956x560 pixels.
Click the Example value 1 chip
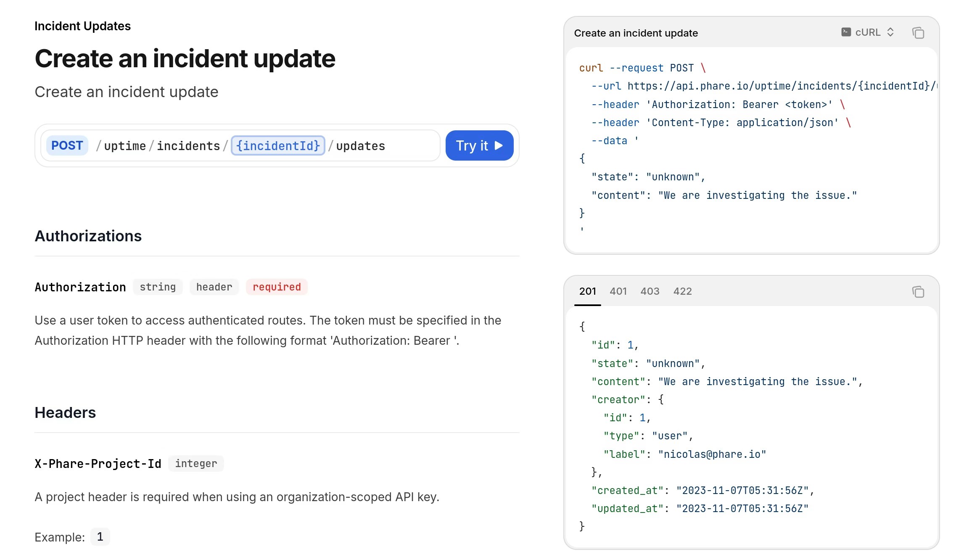click(x=100, y=536)
